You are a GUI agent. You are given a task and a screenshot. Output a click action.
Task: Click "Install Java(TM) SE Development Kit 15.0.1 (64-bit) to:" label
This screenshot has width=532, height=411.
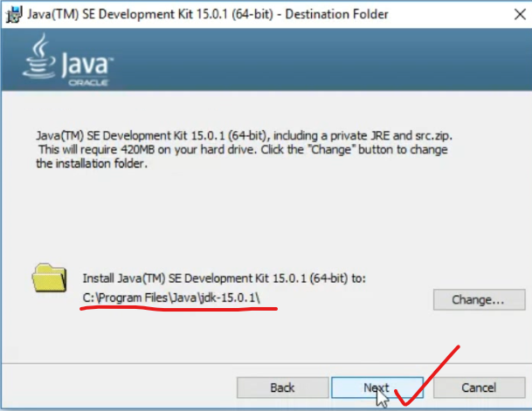click(x=225, y=278)
